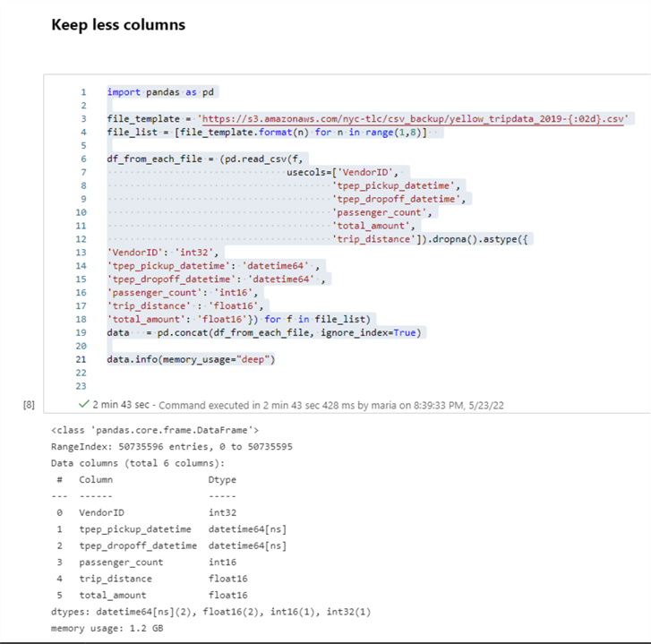Click the output line <class 'pandas.core.frame.DataFrame'>
Screen dimensions: 651x644
point(155,430)
